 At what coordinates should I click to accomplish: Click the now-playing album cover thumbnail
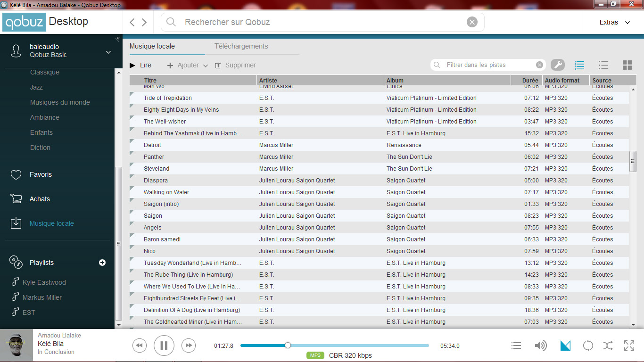(17, 346)
